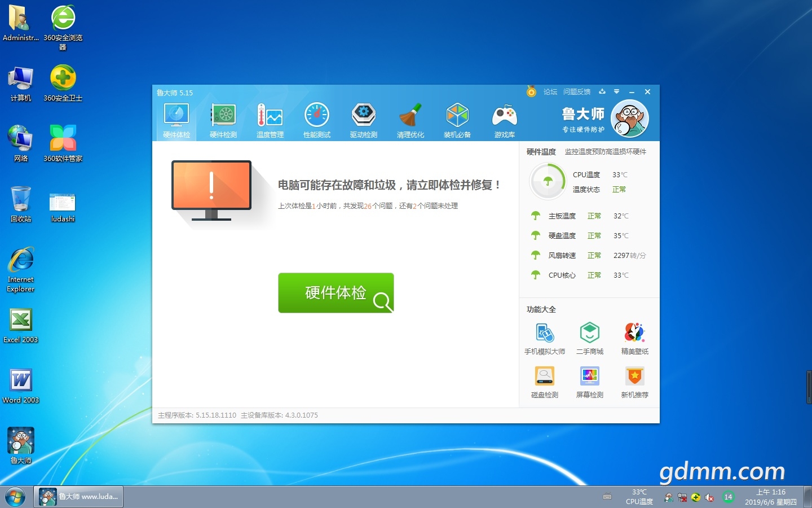Open the 装机必备 essentials cube icon
812x508 pixels.
click(x=457, y=120)
